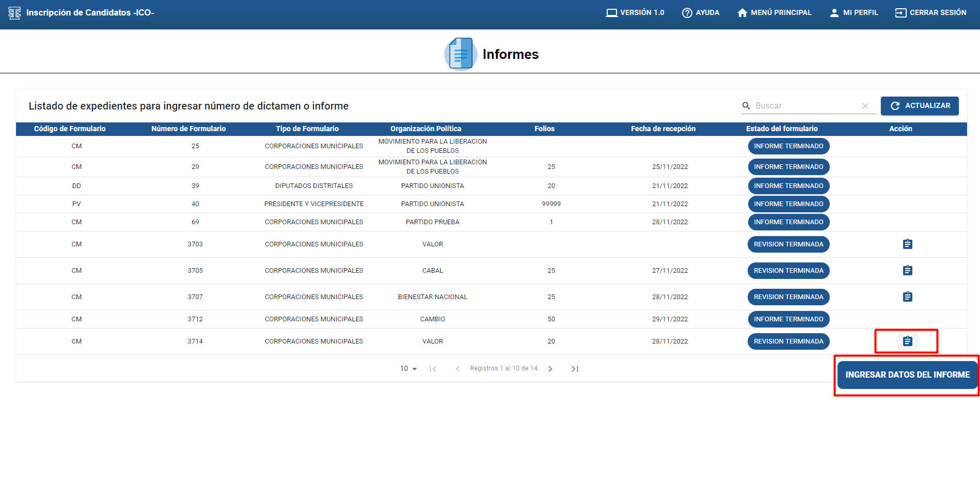Open the Ayuda menu item
This screenshot has height=483, width=980.
point(701,13)
